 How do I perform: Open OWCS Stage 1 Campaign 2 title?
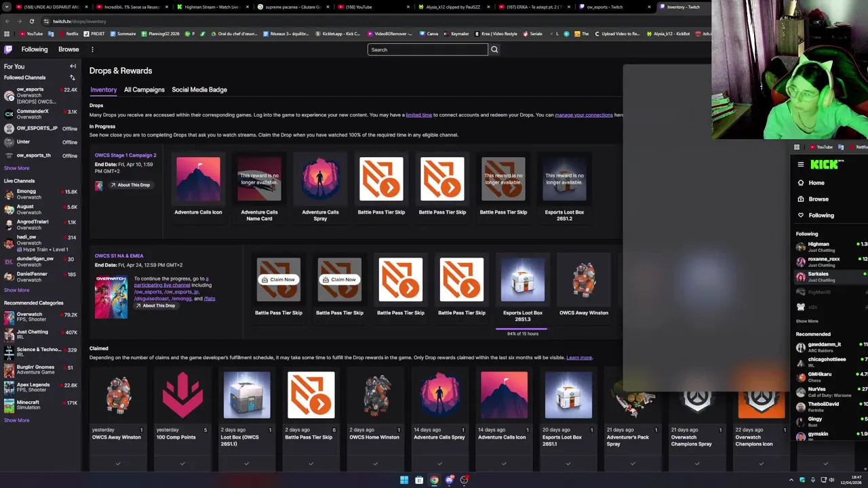click(125, 155)
